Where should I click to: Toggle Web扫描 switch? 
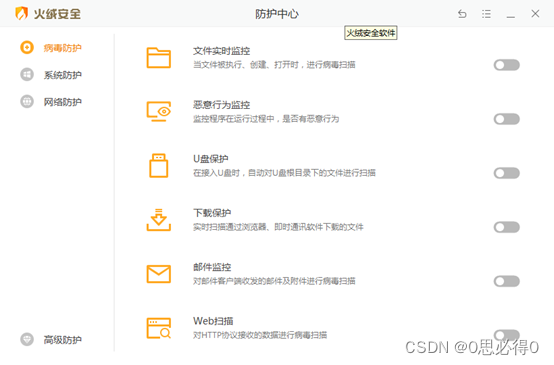coord(507,335)
